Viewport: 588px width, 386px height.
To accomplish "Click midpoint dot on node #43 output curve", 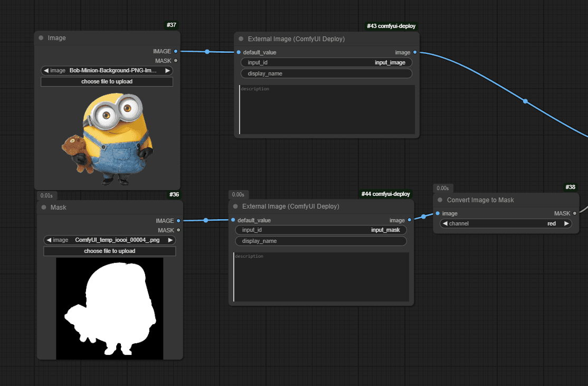I will pyautogui.click(x=525, y=101).
